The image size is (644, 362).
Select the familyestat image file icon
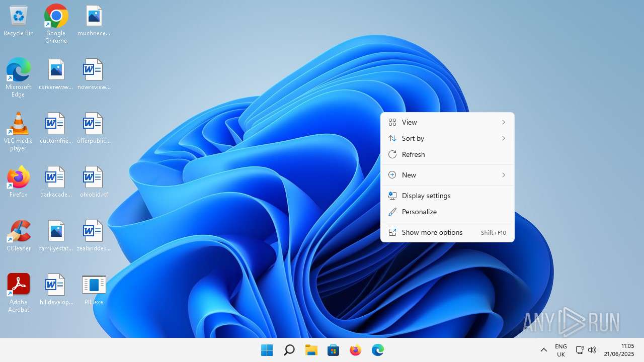pyautogui.click(x=56, y=236)
